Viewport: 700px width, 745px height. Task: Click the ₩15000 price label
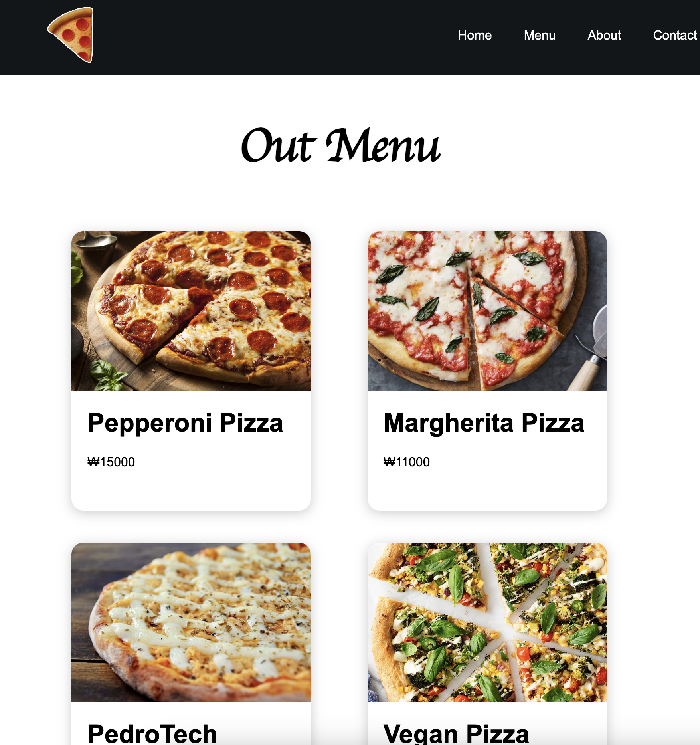(111, 462)
